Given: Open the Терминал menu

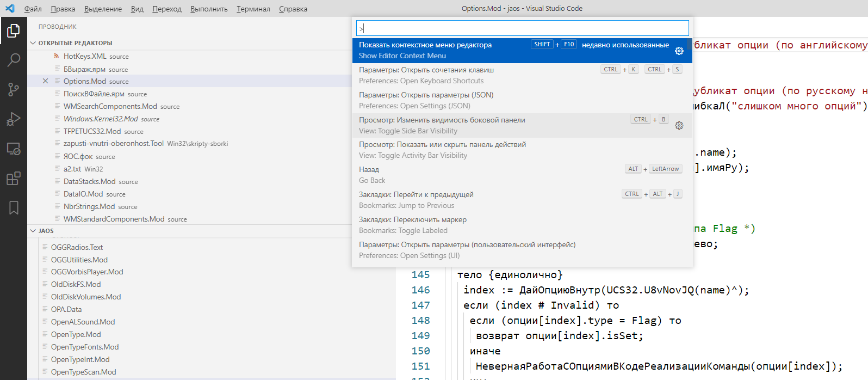Looking at the screenshot, I should [253, 9].
